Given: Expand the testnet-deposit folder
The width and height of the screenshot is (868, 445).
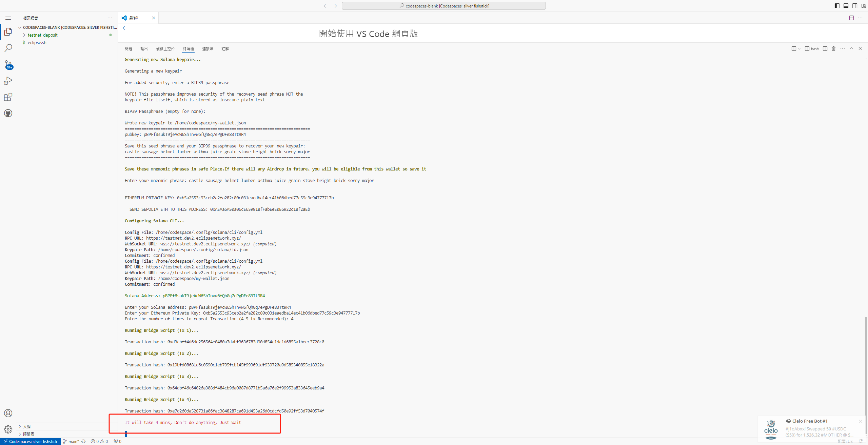Looking at the screenshot, I should (x=67, y=35).
